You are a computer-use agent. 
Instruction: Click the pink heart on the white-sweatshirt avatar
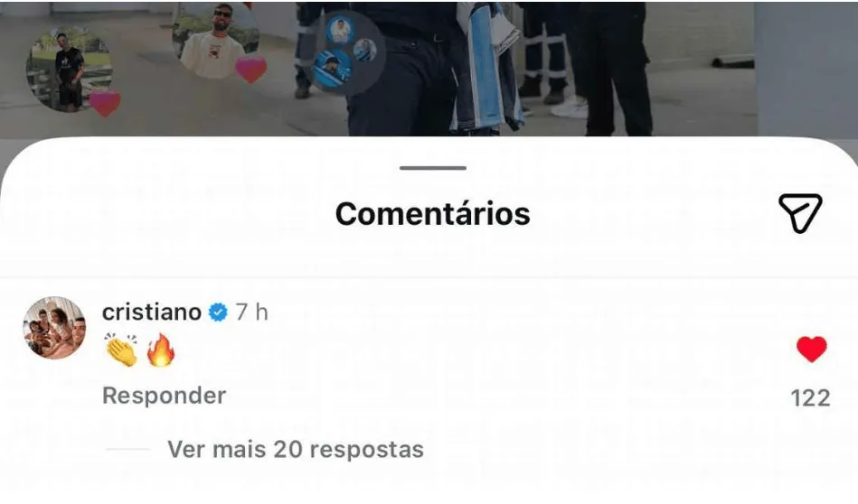point(250,70)
